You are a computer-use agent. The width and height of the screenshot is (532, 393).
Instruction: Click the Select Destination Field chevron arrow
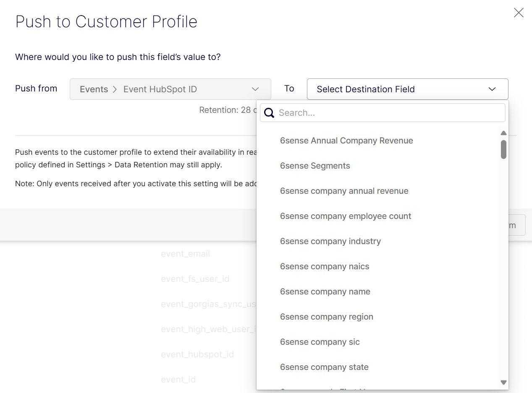click(492, 89)
